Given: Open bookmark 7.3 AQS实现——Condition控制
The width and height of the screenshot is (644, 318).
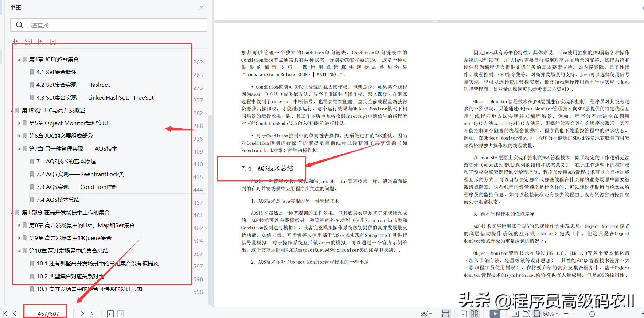Looking at the screenshot, I should (77, 187).
